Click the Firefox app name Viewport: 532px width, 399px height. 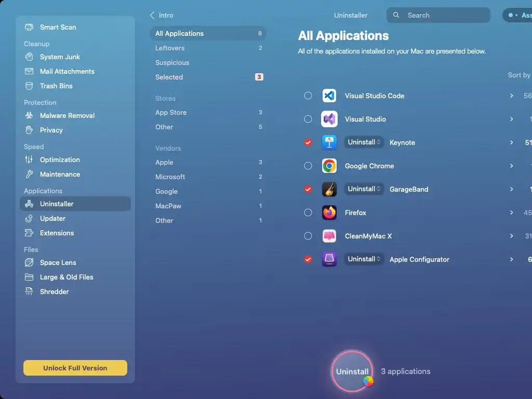click(x=355, y=212)
